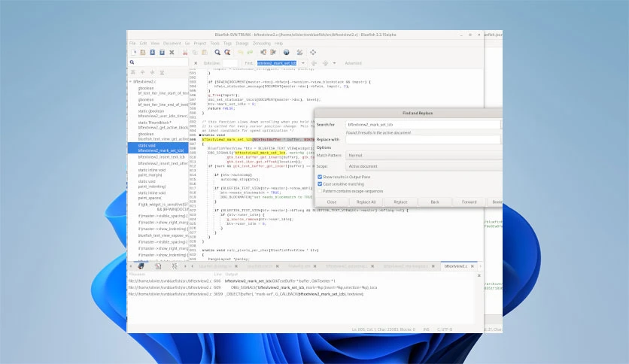Click the Paste clipboard toolbar icon

point(204,53)
